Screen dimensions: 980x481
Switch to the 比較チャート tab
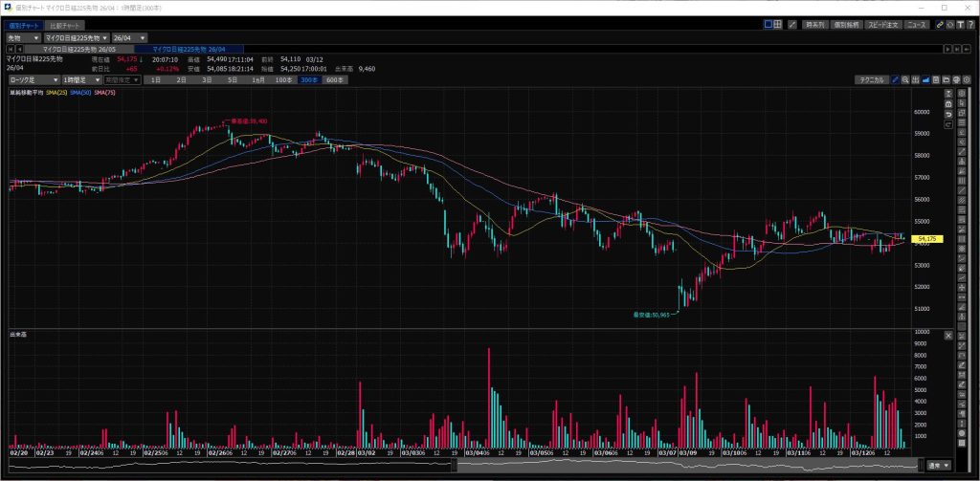point(65,24)
